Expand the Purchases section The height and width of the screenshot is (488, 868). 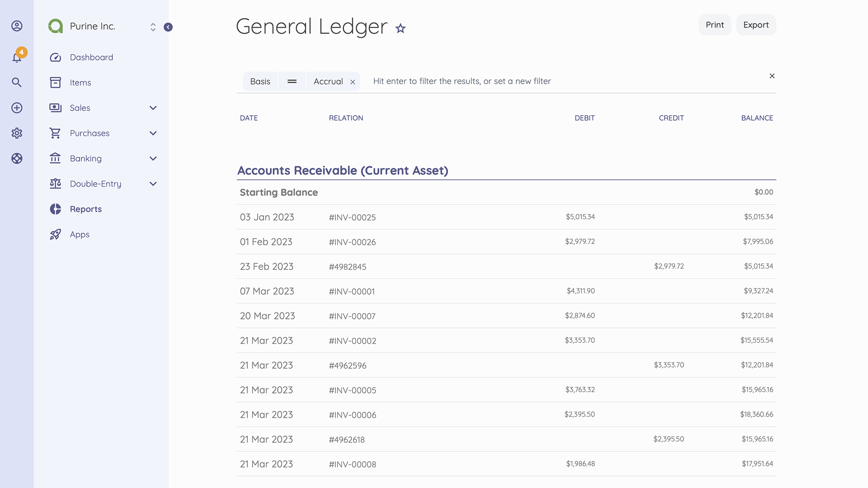(x=153, y=133)
